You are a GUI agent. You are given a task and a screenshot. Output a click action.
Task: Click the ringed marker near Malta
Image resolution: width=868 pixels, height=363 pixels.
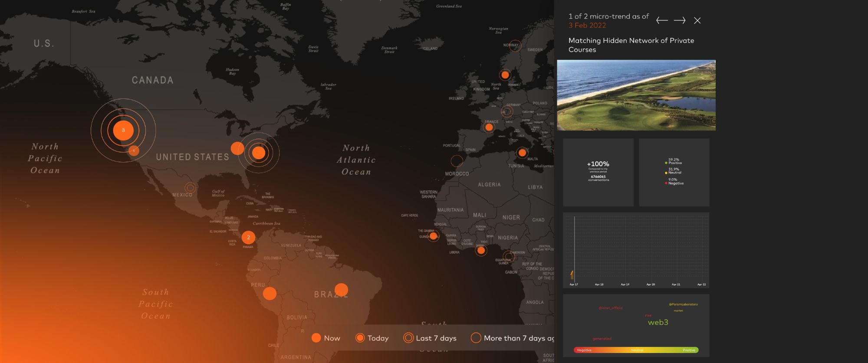pyautogui.click(x=522, y=153)
